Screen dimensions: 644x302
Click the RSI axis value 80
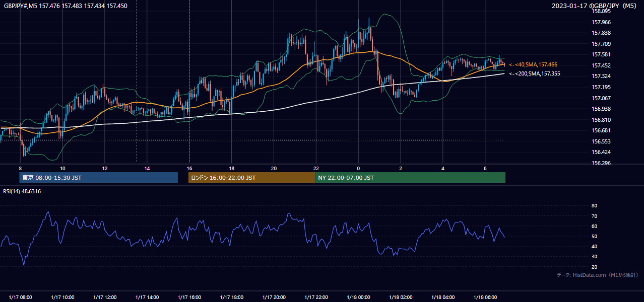click(x=594, y=206)
